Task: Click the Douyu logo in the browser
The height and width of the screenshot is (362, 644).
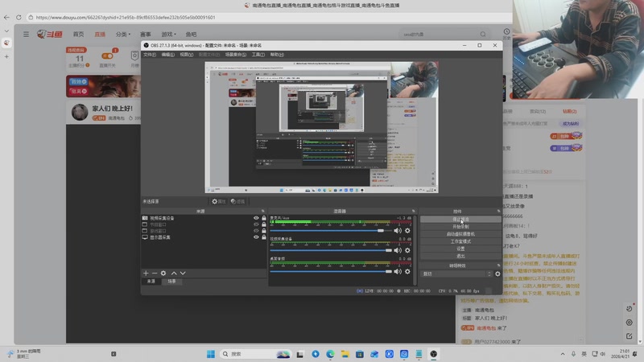Action: coord(49,35)
